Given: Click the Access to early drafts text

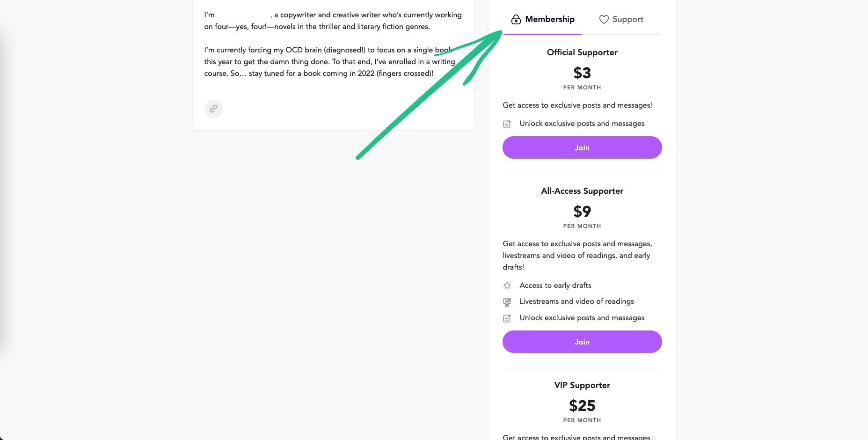Looking at the screenshot, I should tap(555, 286).
